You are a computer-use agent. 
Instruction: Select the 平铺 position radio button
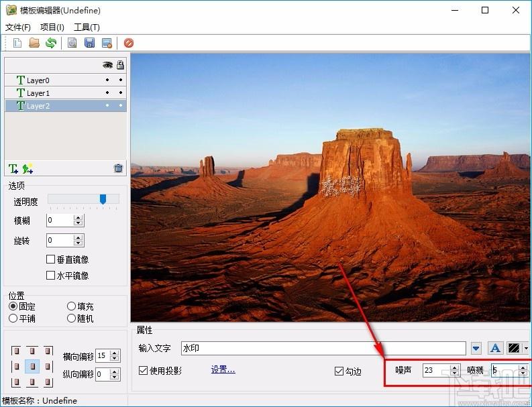tap(13, 318)
